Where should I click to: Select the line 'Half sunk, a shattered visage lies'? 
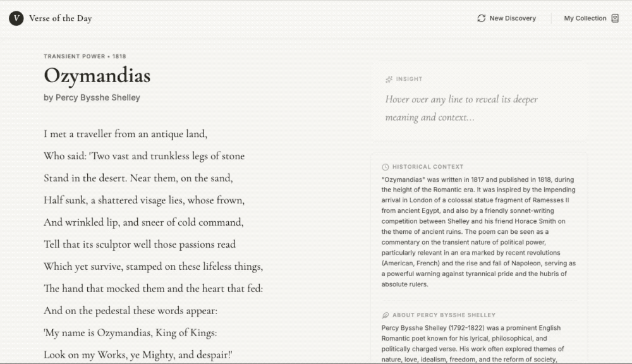(x=144, y=200)
